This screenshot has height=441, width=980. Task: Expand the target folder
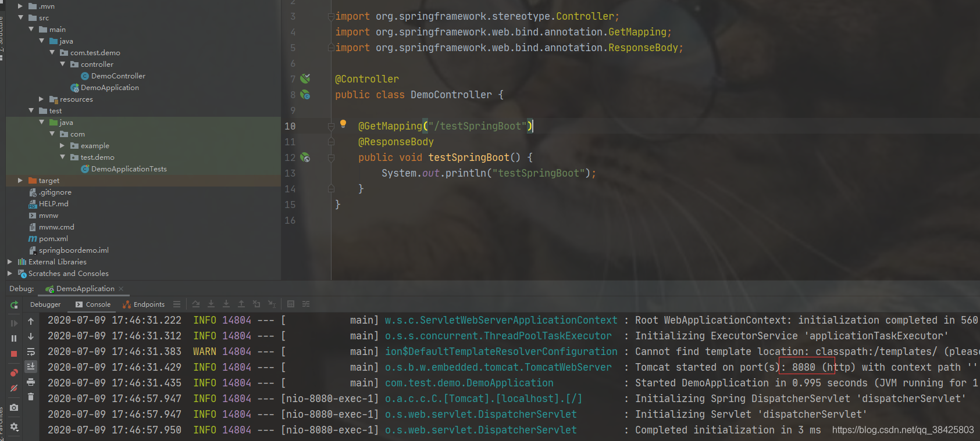point(21,180)
